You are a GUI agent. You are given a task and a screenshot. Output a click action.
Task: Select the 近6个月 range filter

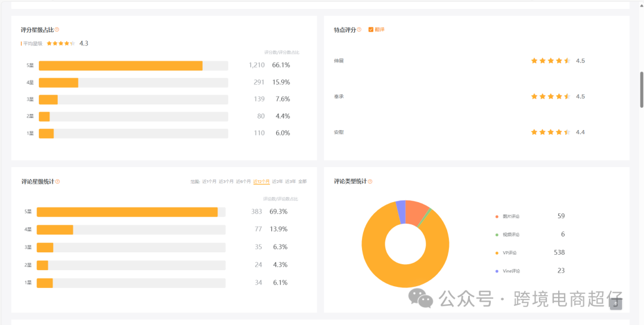[243, 182]
